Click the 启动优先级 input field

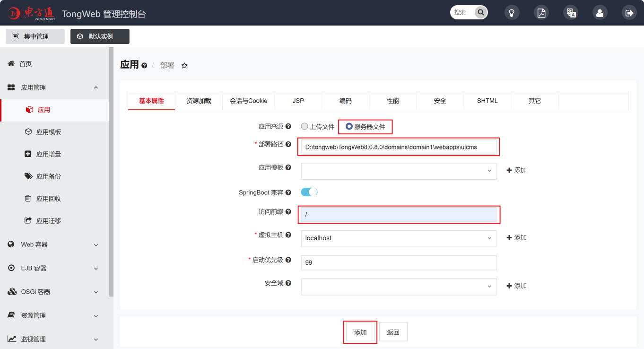(x=399, y=262)
